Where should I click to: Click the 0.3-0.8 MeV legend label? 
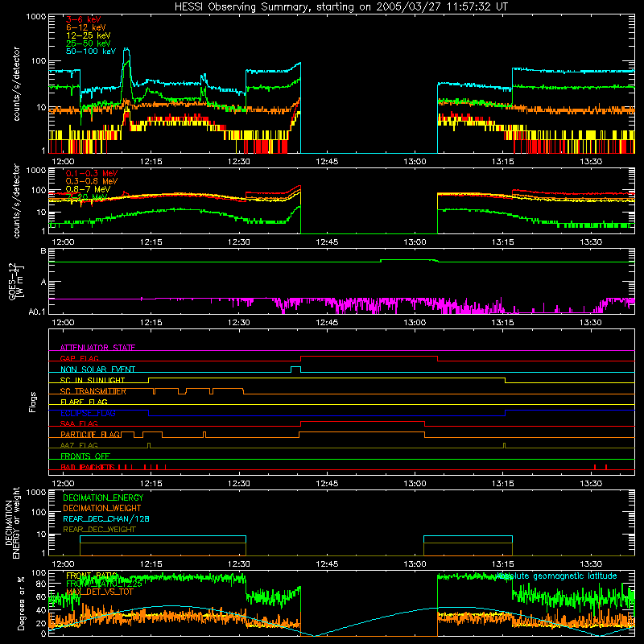(x=92, y=181)
